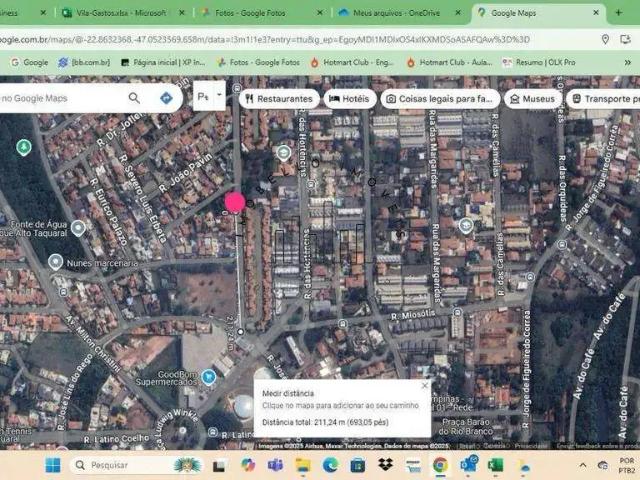This screenshot has width=640, height=480.
Task: Expand the translate options dropdown arrow
Action: [220, 96]
